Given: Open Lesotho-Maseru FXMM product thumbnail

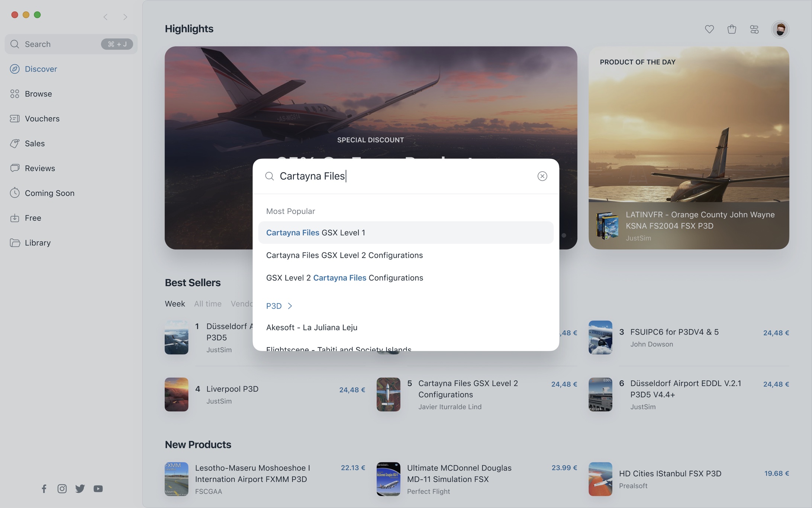Looking at the screenshot, I should pyautogui.click(x=176, y=479).
